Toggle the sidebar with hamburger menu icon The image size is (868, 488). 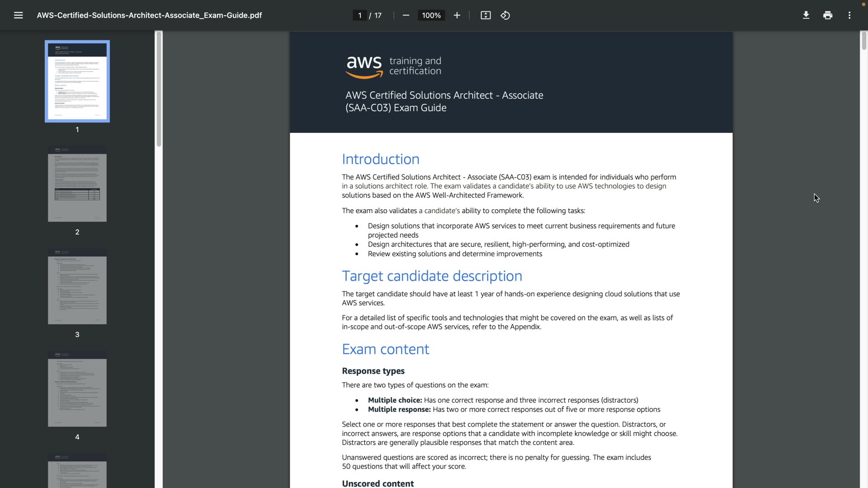[x=18, y=15]
